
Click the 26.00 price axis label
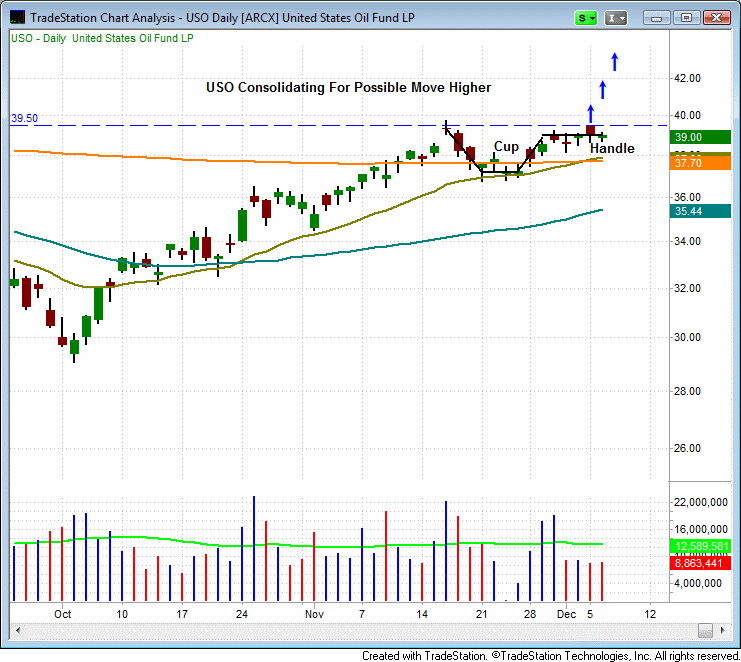[x=687, y=448]
